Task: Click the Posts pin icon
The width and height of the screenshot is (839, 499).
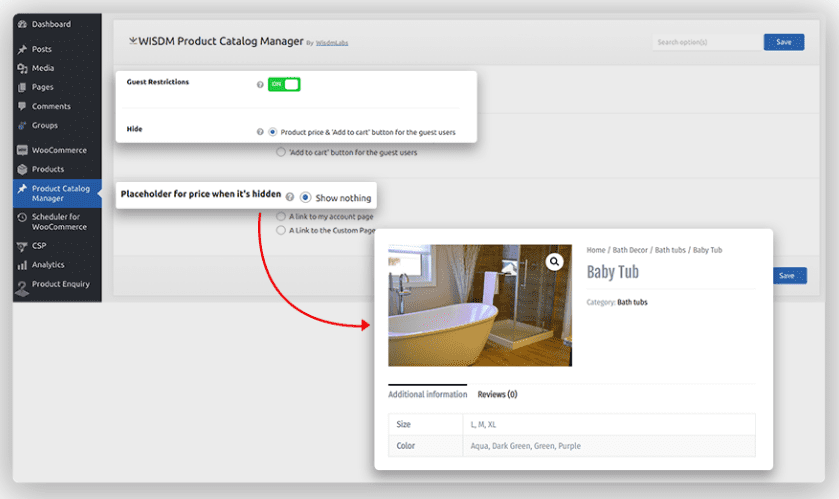Action: (x=22, y=49)
